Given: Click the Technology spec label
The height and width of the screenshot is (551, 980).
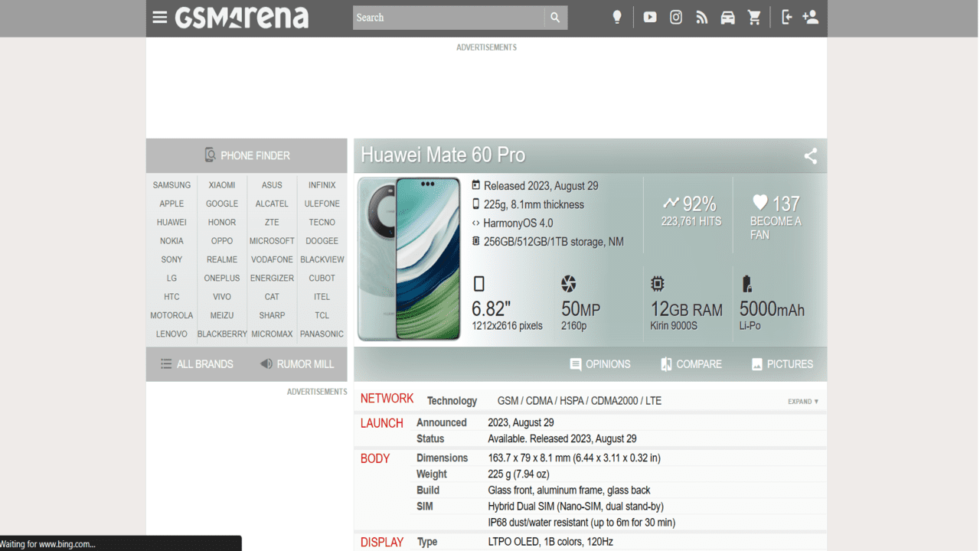Looking at the screenshot, I should [x=452, y=401].
